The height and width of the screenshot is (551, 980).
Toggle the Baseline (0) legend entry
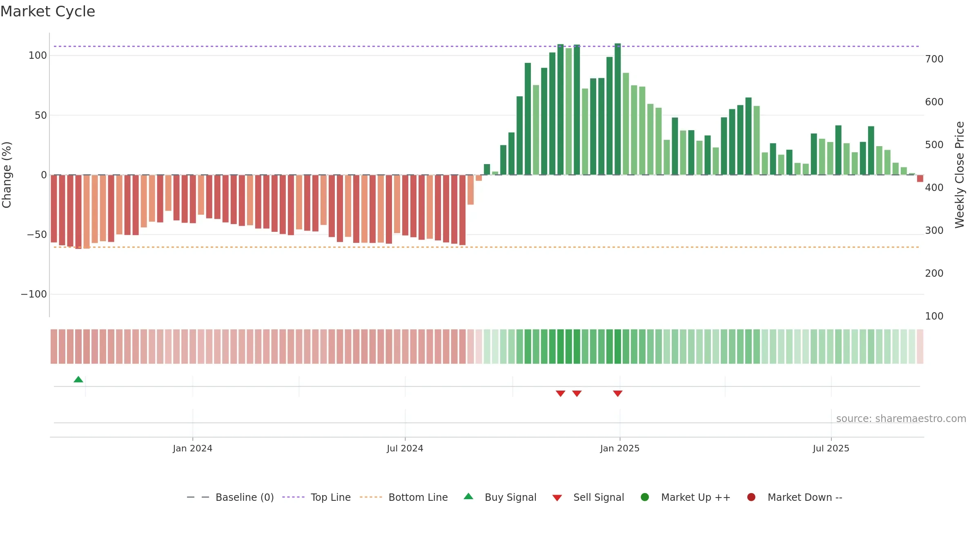(x=230, y=498)
